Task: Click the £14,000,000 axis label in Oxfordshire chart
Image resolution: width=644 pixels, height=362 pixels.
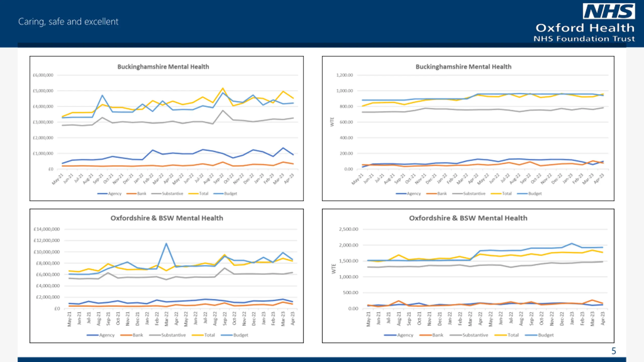Action: (x=47, y=229)
